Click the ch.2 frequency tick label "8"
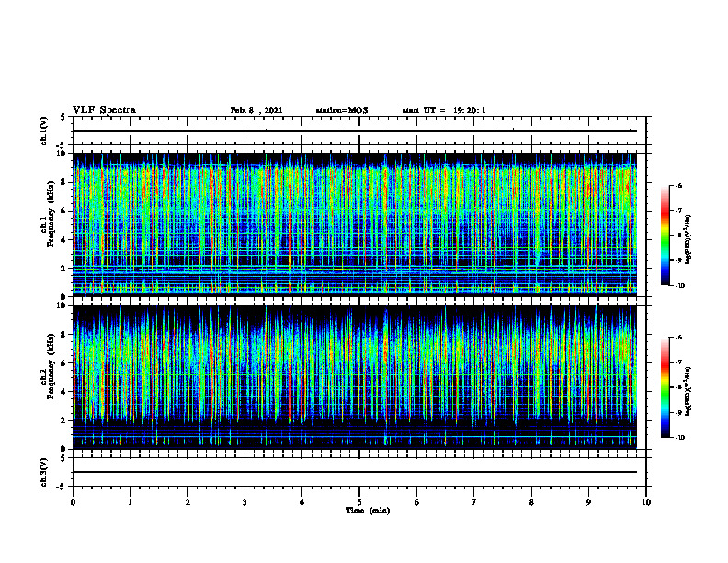Image resolution: width=728 pixels, height=563 pixels. 63,335
